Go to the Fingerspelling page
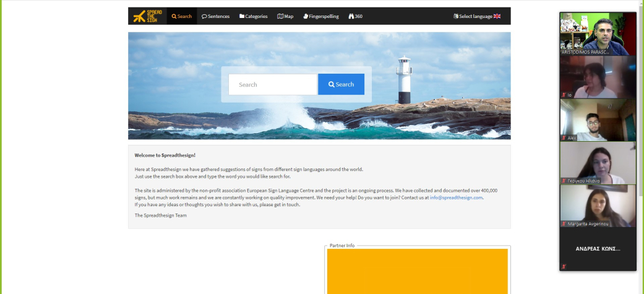This screenshot has height=294, width=644. (321, 16)
